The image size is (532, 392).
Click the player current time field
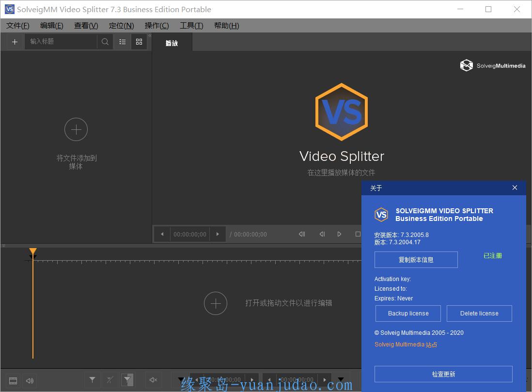pos(189,234)
